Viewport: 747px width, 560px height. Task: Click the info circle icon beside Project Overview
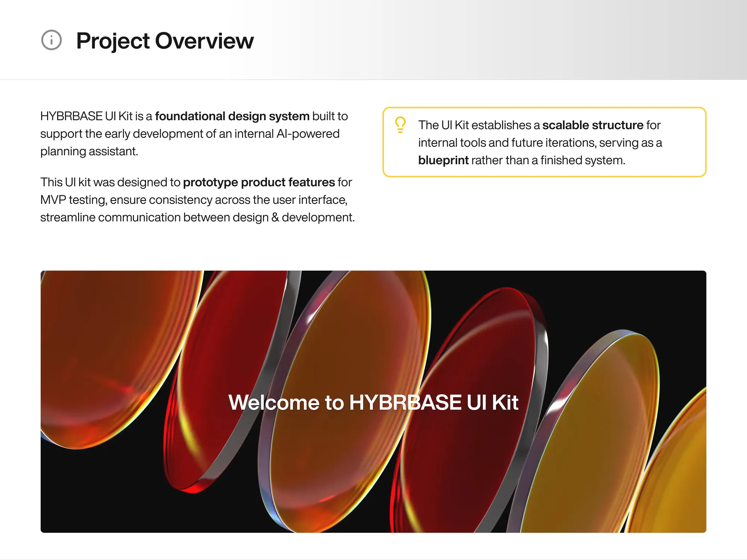(51, 40)
